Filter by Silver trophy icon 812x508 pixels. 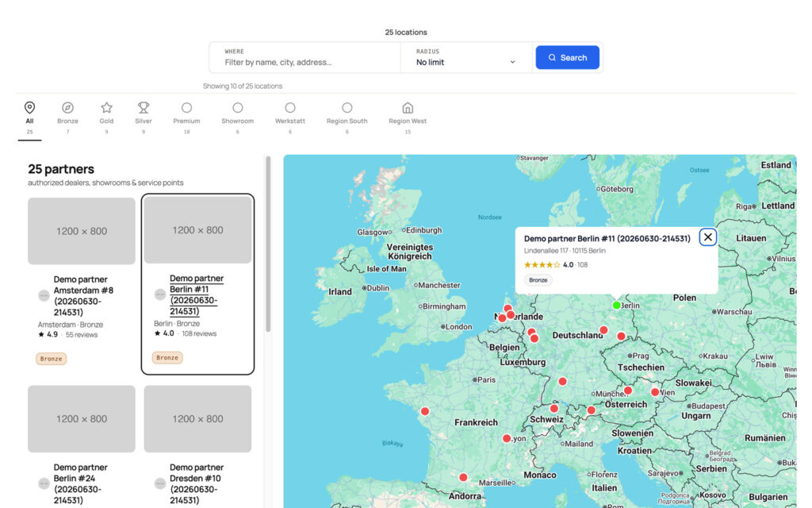pyautogui.click(x=144, y=107)
